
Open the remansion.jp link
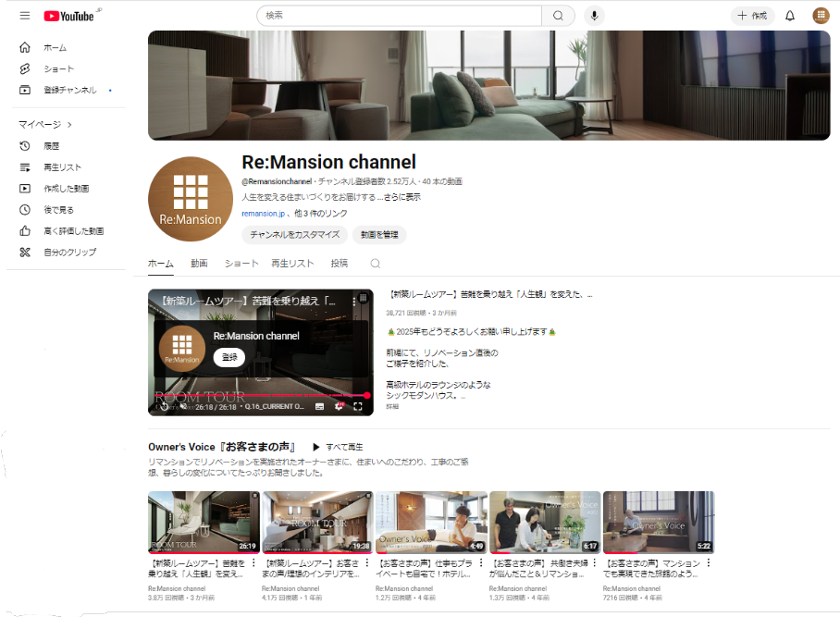(x=263, y=213)
